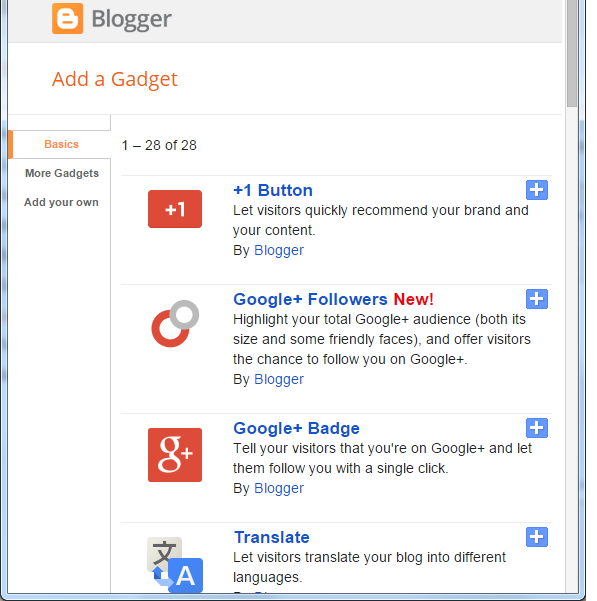This screenshot has width=597, height=601.
Task: Click the vertical scrollbar thumb
Action: pyautogui.click(x=572, y=53)
